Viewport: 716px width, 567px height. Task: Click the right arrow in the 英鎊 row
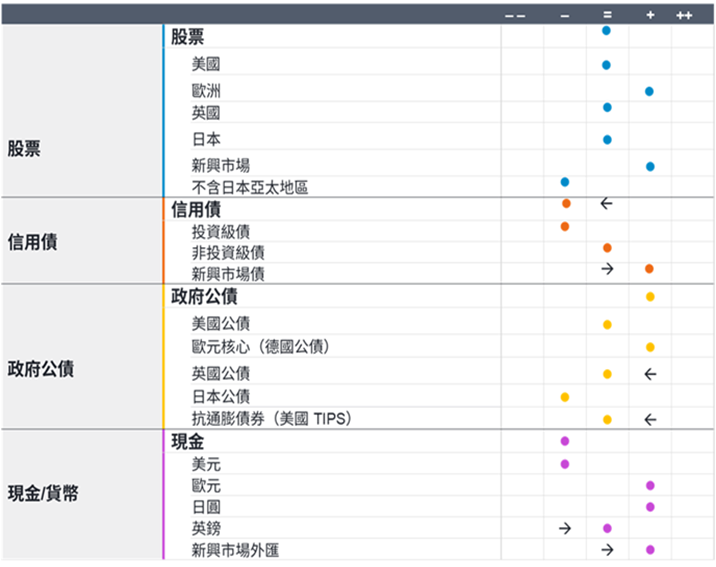pyautogui.click(x=565, y=528)
